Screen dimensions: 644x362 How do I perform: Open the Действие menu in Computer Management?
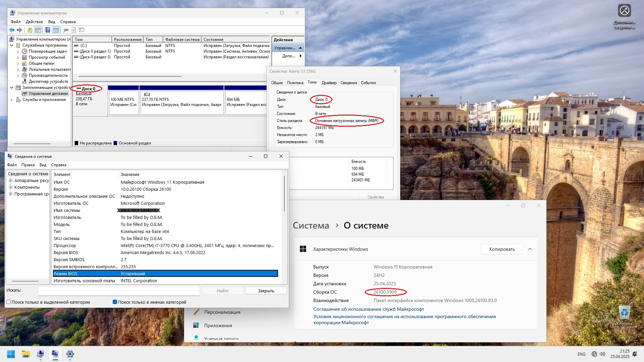[x=34, y=22]
